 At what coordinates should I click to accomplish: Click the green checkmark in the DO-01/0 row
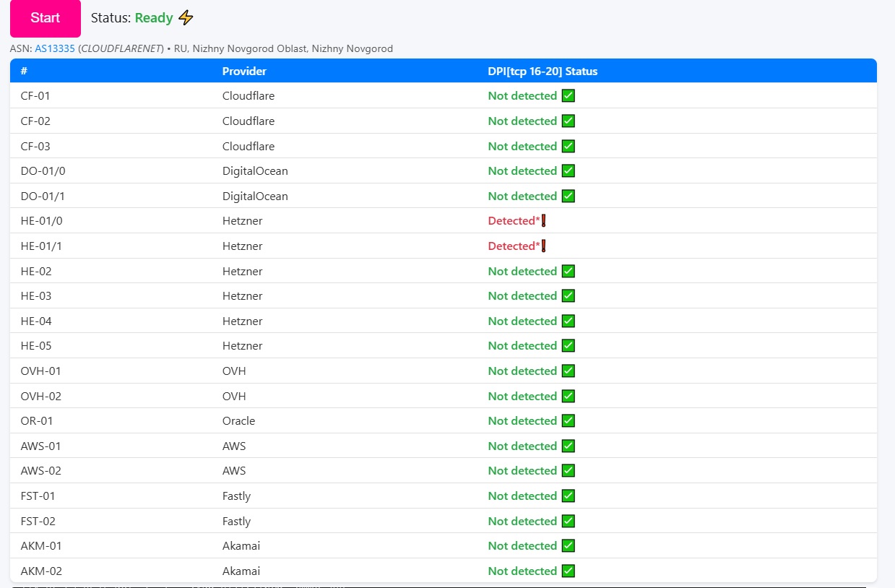568,170
